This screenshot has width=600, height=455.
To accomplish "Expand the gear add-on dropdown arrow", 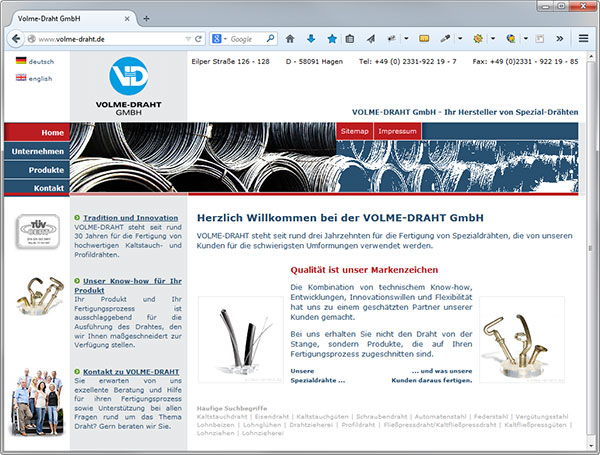I will click(x=493, y=38).
